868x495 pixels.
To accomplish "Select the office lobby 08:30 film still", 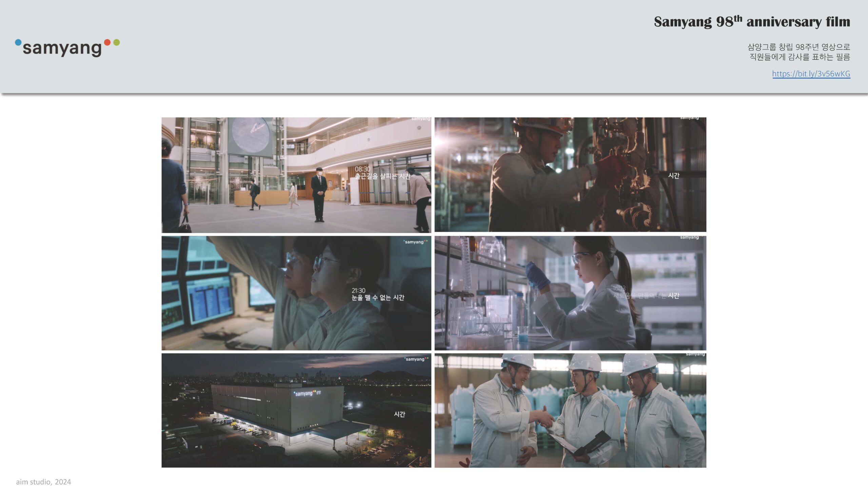I will [296, 175].
